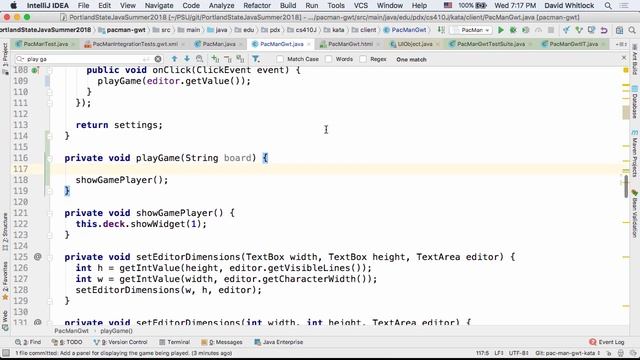The width and height of the screenshot is (640, 360).
Task: Open the search filter funnel icon
Action: [256, 59]
